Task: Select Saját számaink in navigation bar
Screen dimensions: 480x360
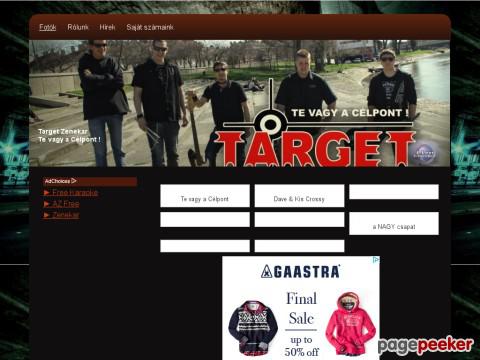Action: coord(150,27)
